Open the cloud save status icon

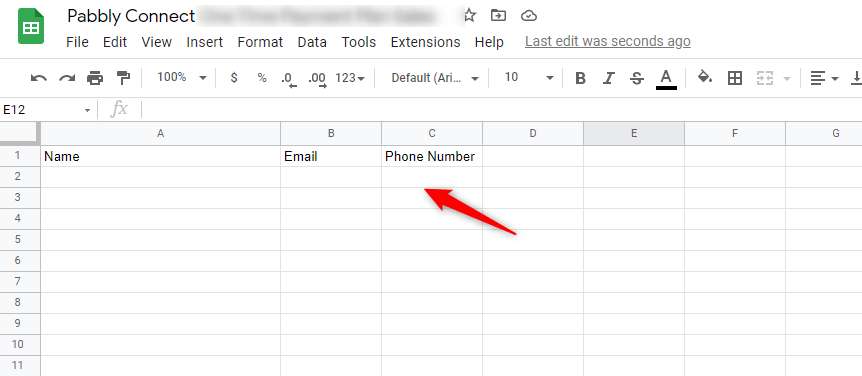coord(528,15)
